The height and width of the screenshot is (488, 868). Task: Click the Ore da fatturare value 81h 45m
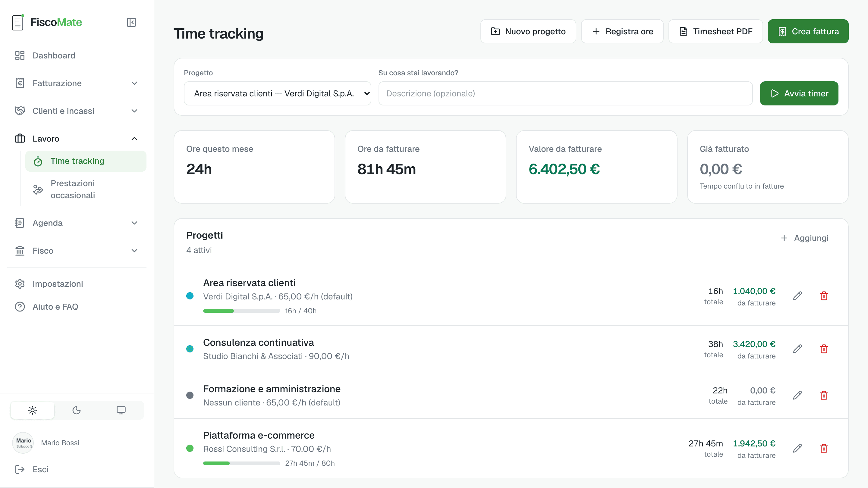click(x=386, y=169)
